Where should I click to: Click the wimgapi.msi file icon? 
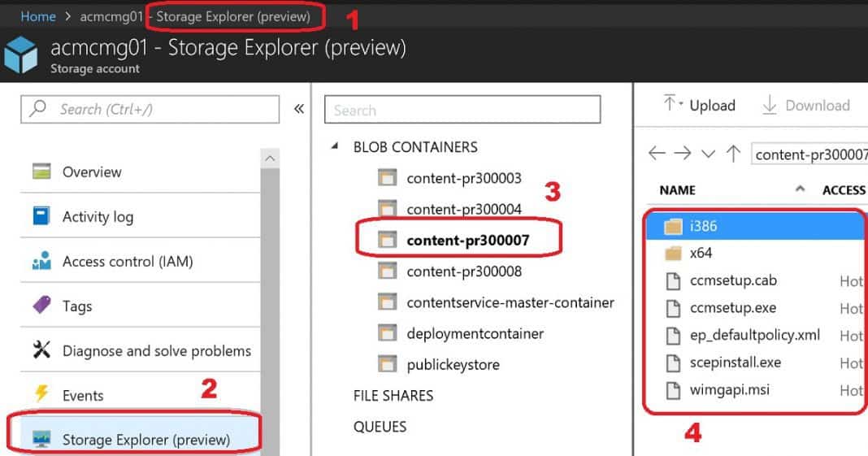pos(673,390)
